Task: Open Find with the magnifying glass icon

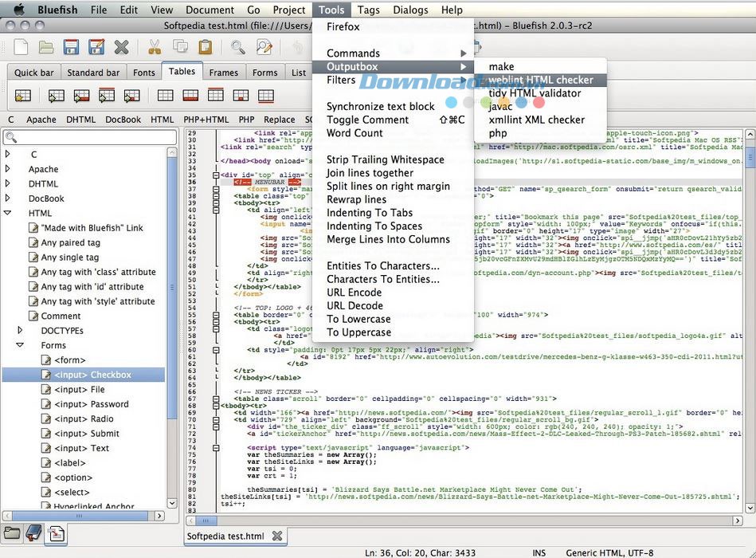Action: coord(237,47)
